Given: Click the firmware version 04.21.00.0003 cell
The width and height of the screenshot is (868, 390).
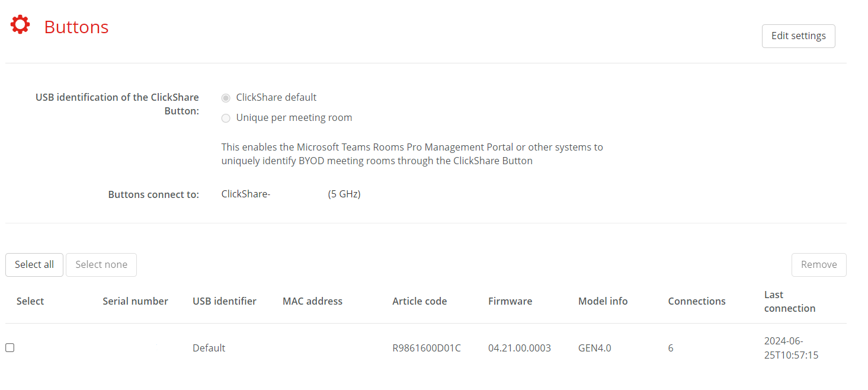Looking at the screenshot, I should click(520, 348).
